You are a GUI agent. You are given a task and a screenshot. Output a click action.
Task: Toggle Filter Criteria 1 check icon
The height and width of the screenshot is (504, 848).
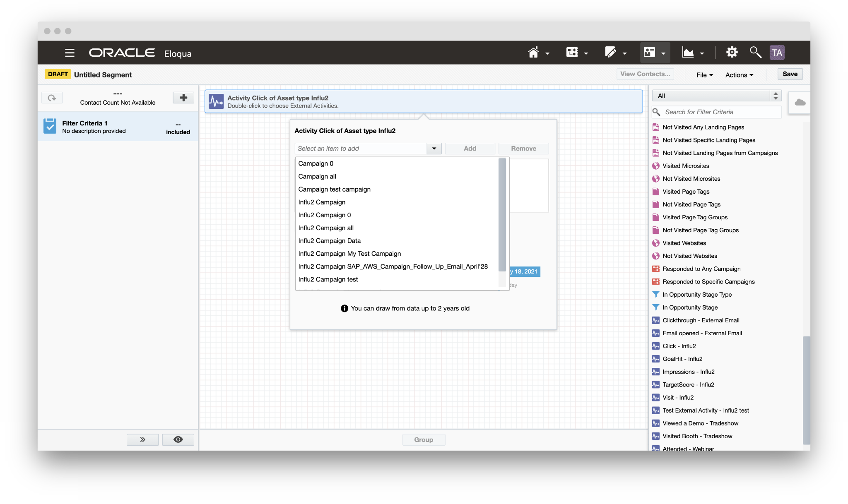coord(50,126)
